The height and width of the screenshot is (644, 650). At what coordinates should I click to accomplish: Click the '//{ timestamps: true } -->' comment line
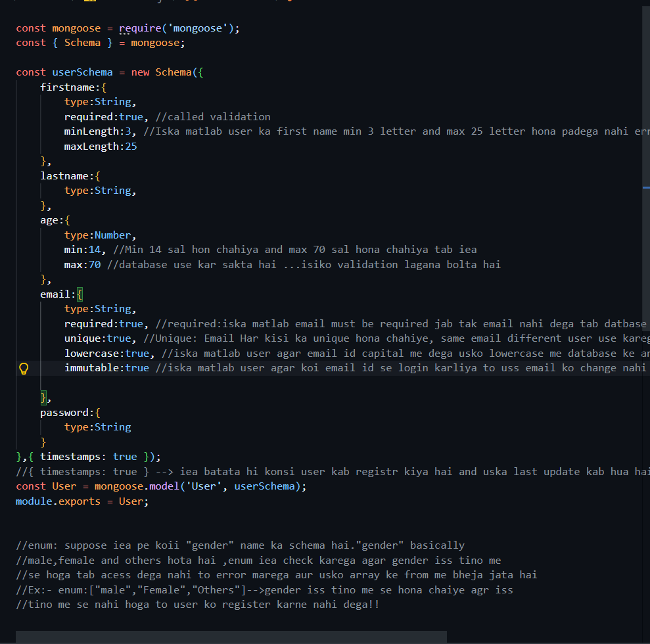tap(333, 472)
